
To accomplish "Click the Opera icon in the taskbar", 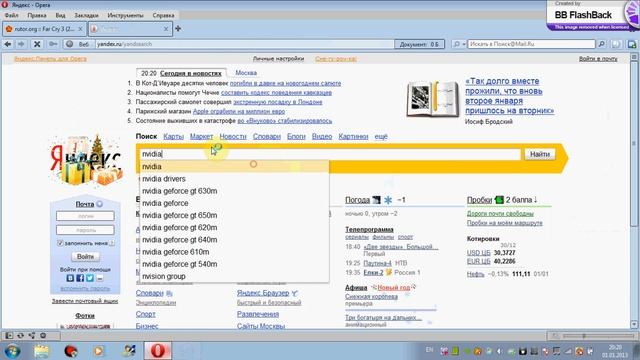I will (158, 351).
